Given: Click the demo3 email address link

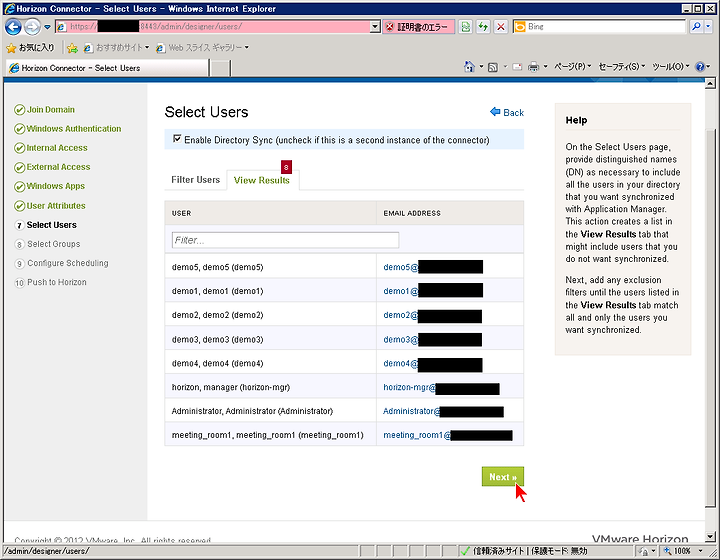Looking at the screenshot, I should [400, 340].
